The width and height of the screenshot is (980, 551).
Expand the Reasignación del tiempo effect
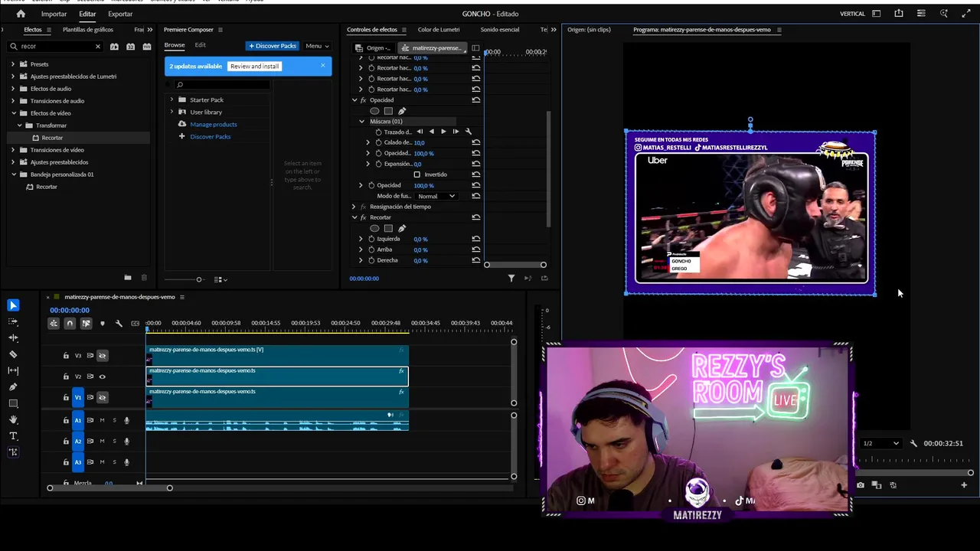tap(354, 207)
